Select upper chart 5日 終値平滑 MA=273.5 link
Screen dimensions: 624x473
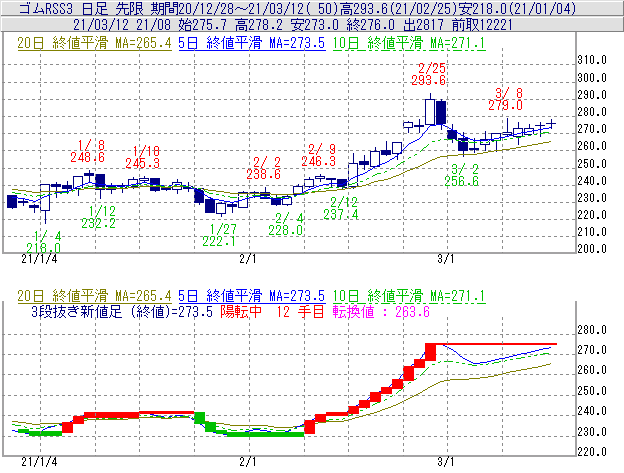(252, 43)
